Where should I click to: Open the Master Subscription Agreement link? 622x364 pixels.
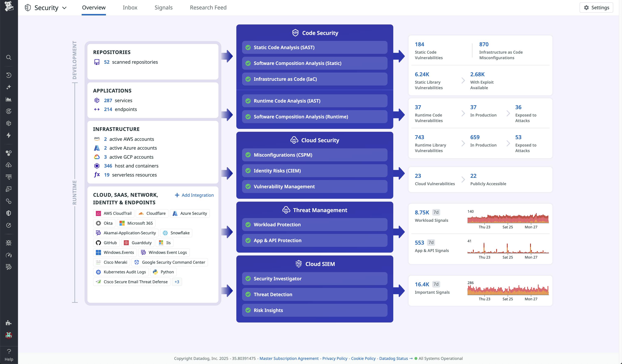click(x=289, y=358)
